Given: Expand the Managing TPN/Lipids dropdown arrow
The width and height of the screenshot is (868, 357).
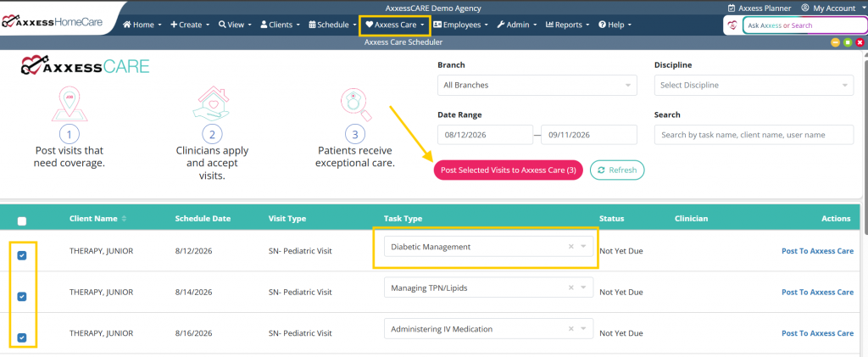Looking at the screenshot, I should coord(583,287).
